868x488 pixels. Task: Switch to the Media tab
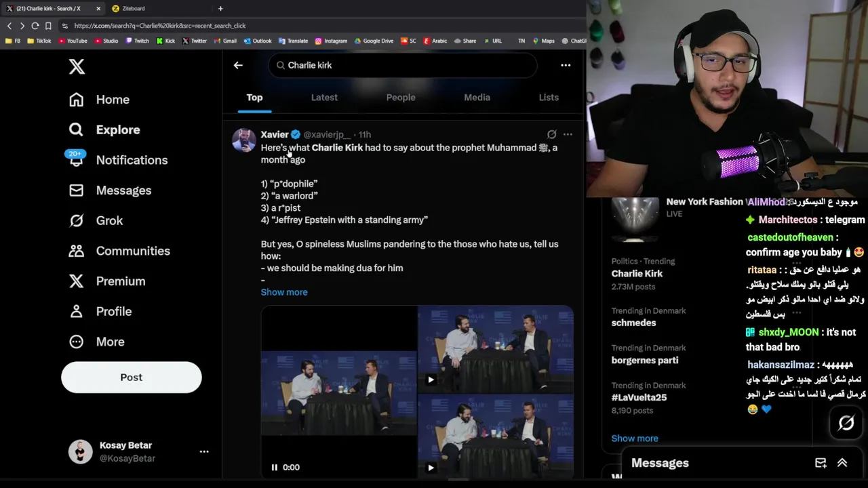[477, 98]
